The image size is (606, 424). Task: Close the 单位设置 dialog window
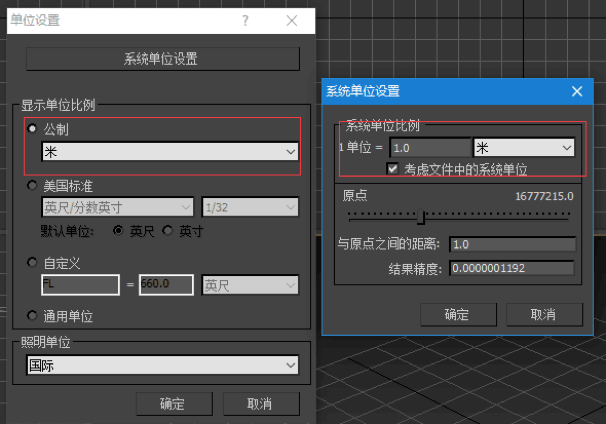(292, 20)
